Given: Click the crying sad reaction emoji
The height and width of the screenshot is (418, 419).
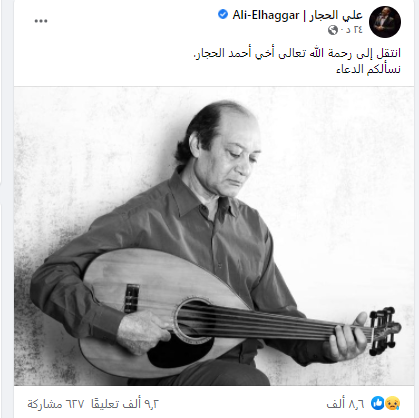Looking at the screenshot, I should tap(393, 403).
